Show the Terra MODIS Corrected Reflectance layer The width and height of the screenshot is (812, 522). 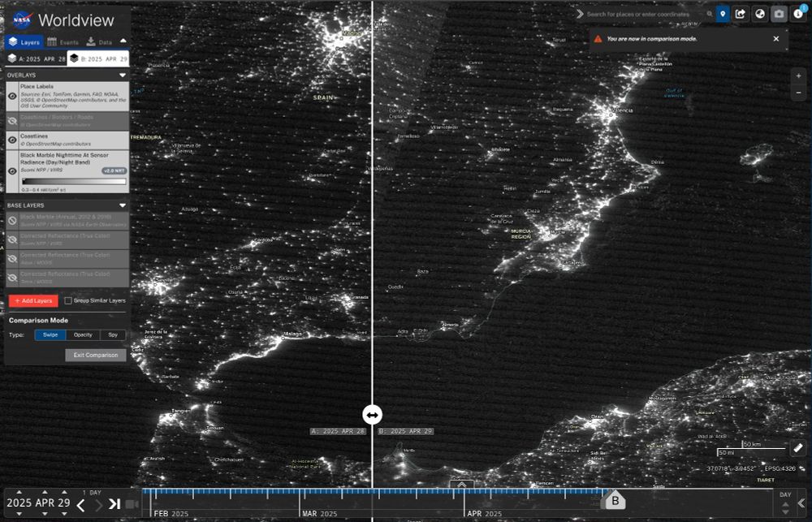point(12,278)
